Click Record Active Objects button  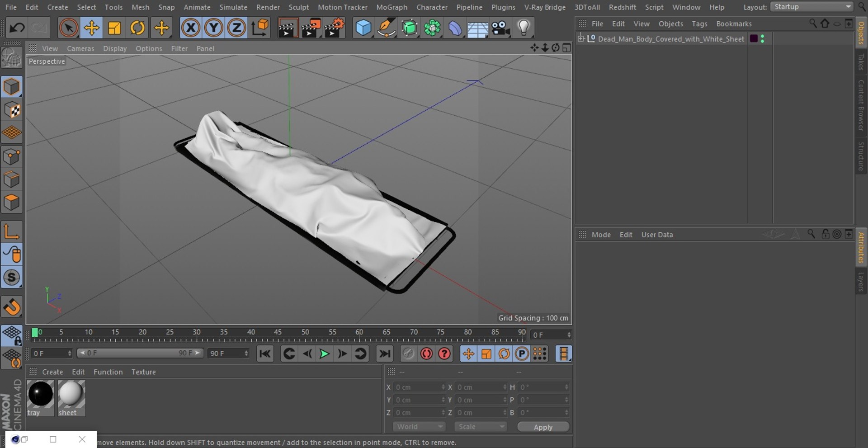coord(408,354)
